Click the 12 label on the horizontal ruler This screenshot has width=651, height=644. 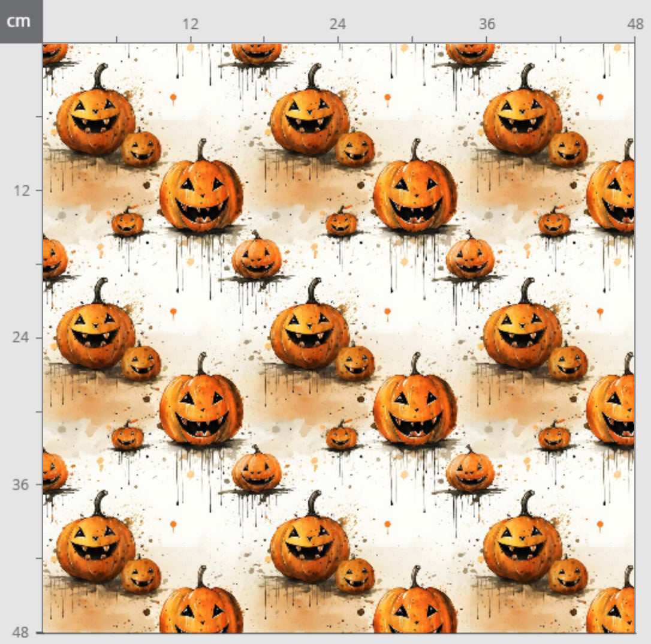[x=190, y=24]
